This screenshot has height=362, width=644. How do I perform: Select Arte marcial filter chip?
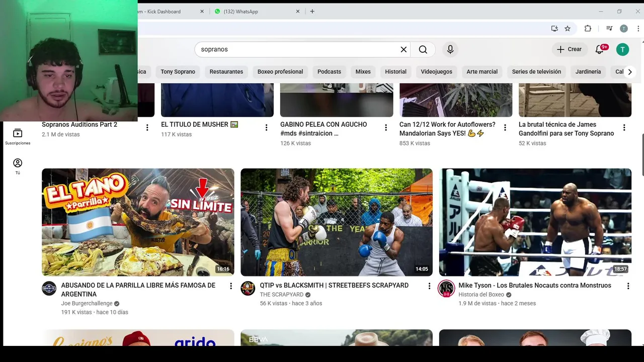[x=482, y=71]
